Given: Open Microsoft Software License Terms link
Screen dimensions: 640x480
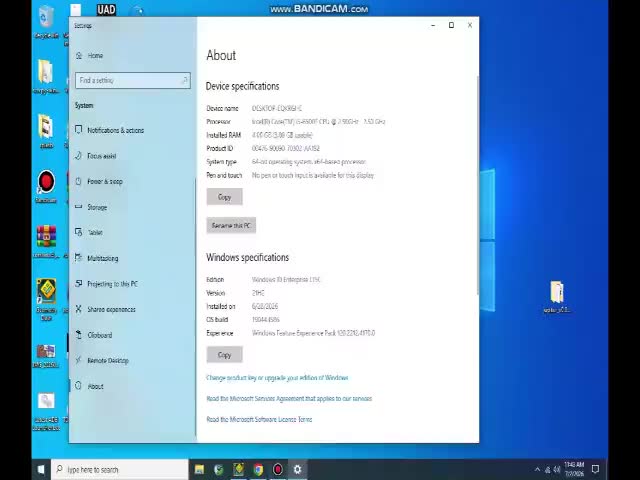Looking at the screenshot, I should [x=259, y=419].
